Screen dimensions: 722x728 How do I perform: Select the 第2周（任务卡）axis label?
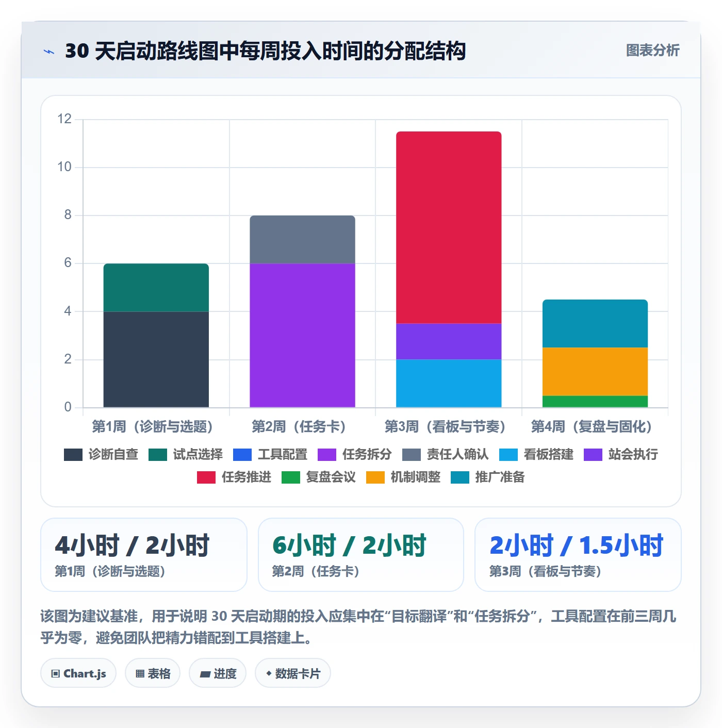point(299,427)
